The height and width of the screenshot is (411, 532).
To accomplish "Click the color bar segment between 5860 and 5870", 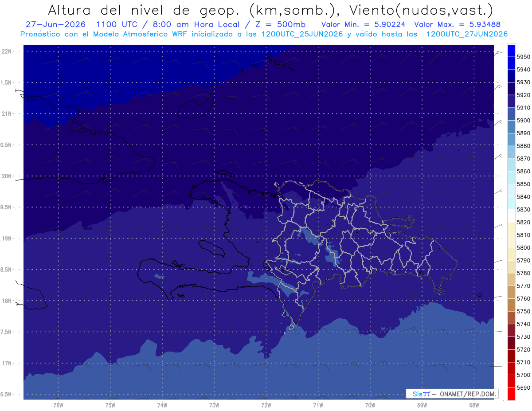I will coord(511,165).
